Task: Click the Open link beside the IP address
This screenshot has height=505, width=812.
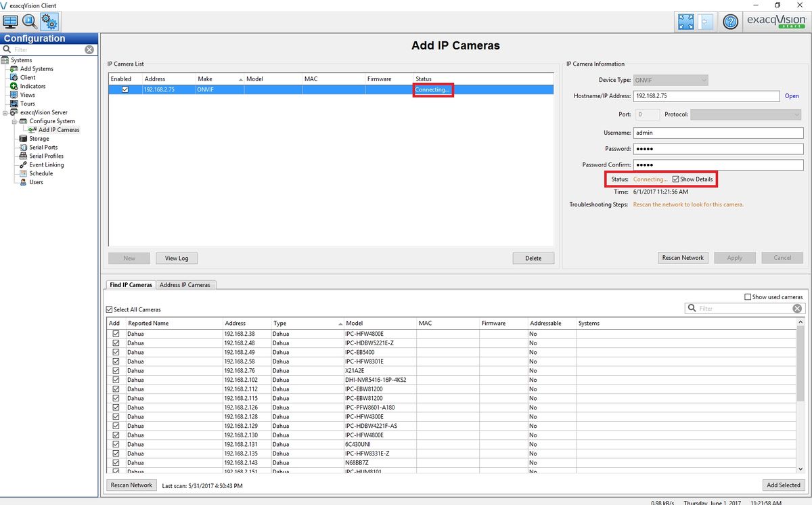Action: pyautogui.click(x=792, y=96)
